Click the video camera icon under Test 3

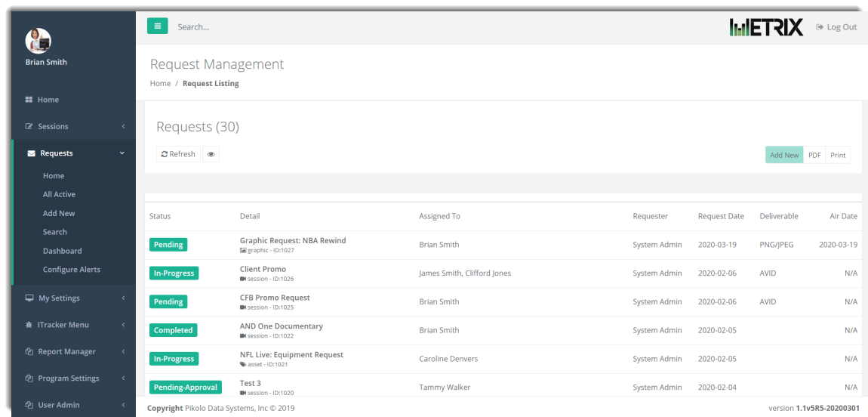pos(242,393)
